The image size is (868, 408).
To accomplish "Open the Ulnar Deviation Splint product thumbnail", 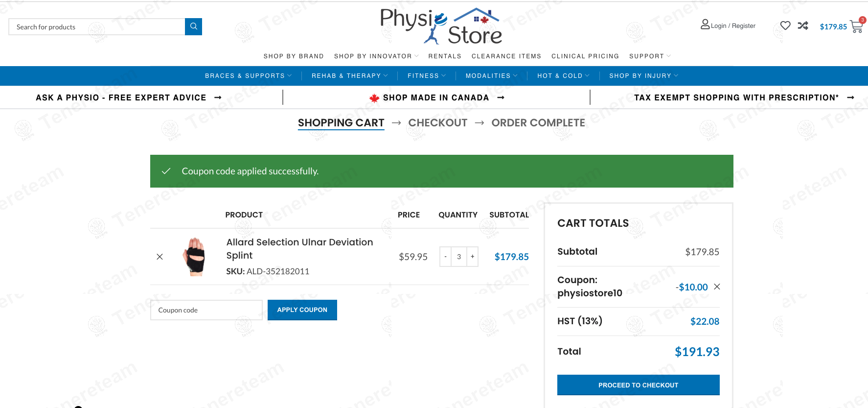I will click(x=195, y=257).
